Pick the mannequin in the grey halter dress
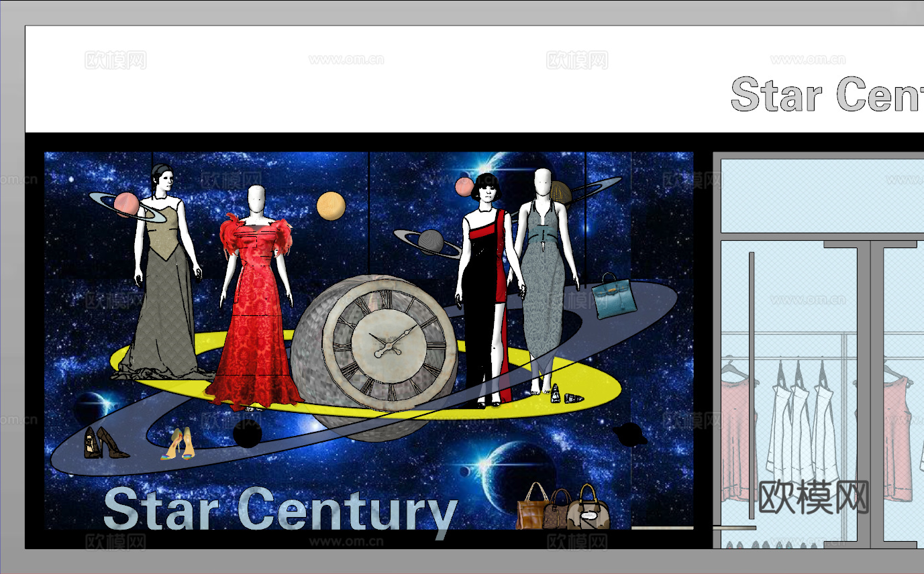 (544, 281)
